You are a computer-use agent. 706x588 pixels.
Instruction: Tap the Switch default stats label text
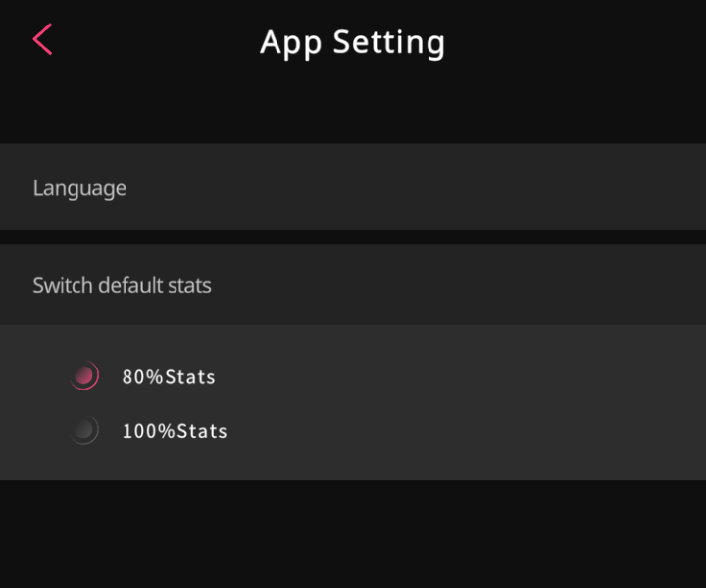coord(122,286)
